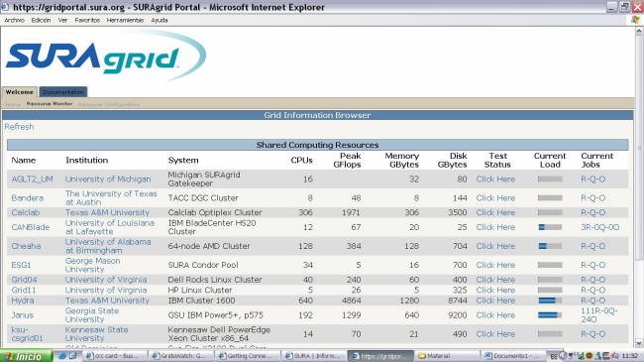Click the SURAgrid logo

[105, 56]
